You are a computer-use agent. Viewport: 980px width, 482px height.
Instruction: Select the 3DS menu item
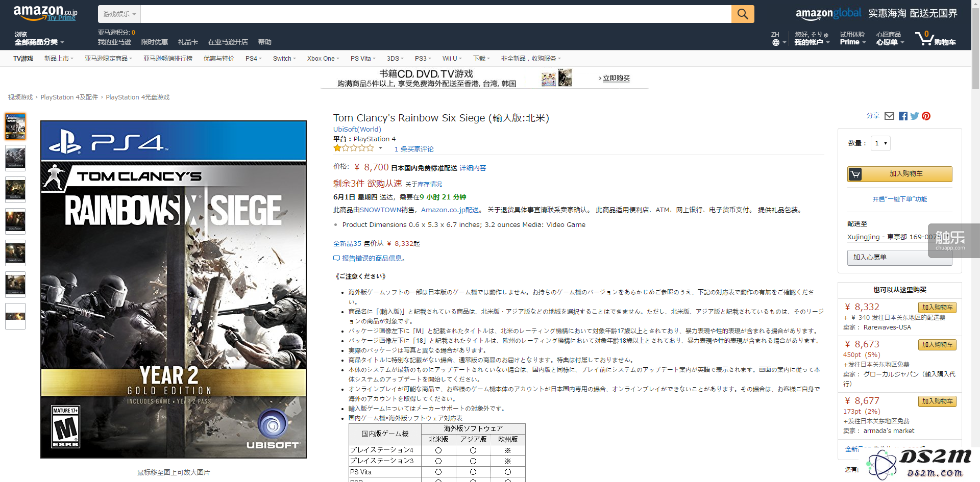pos(395,59)
